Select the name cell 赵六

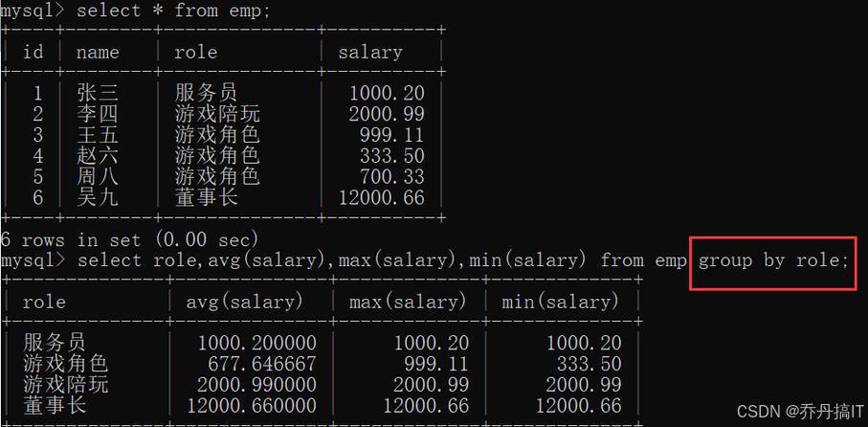click(x=98, y=156)
